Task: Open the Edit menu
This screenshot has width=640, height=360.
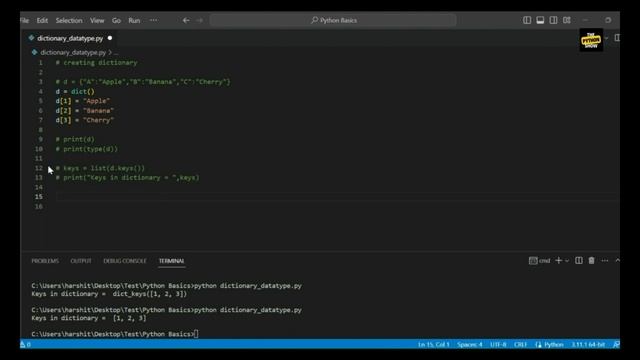Action: click(x=42, y=20)
